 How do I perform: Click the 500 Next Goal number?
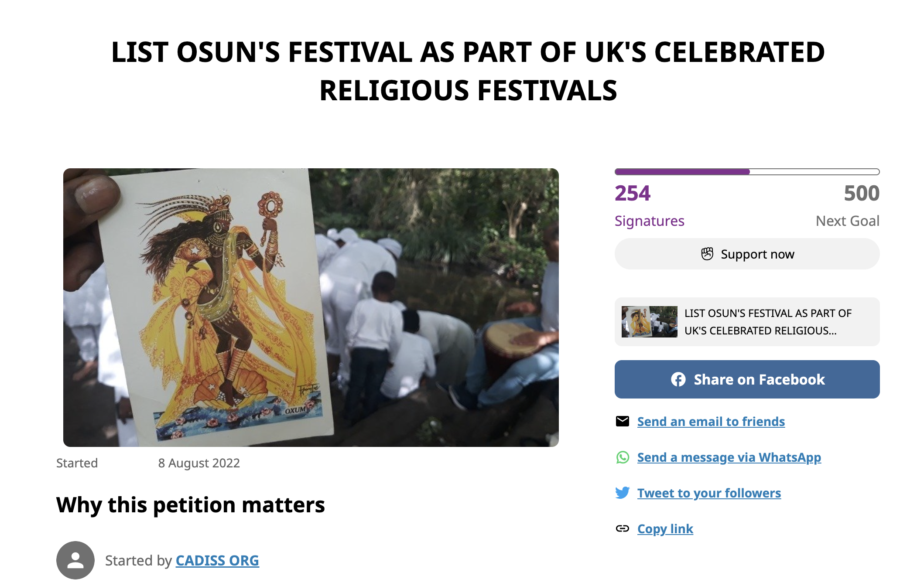pyautogui.click(x=861, y=193)
